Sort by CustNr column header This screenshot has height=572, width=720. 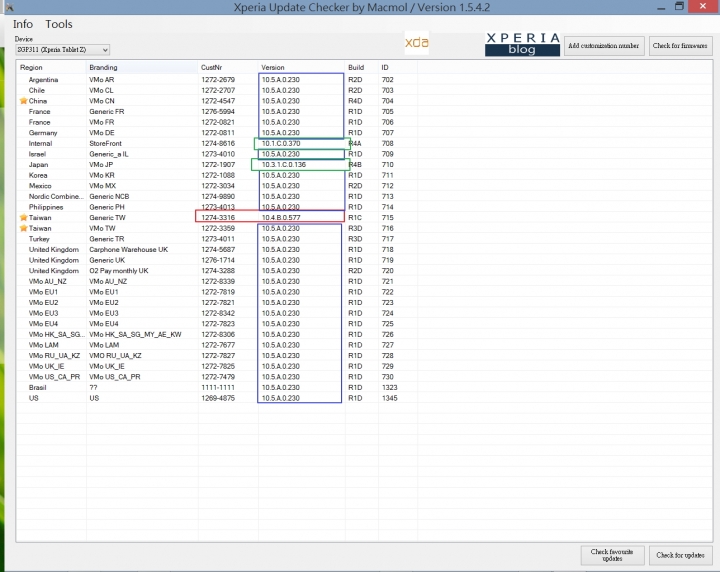tap(211, 67)
